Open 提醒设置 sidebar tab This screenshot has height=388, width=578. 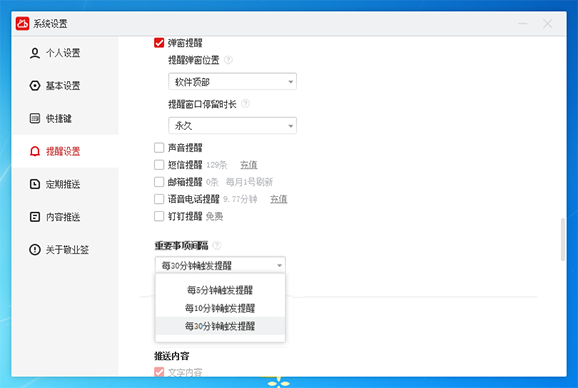[65, 151]
